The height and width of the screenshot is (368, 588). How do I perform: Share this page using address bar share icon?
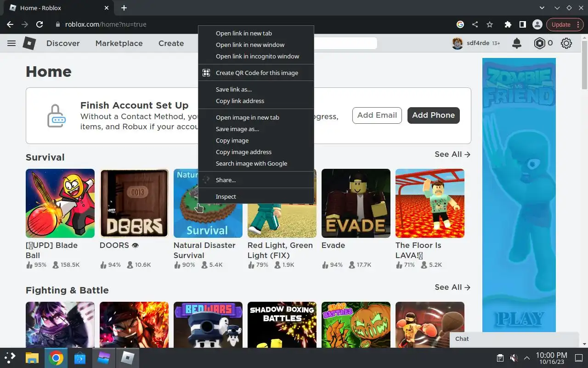tap(475, 24)
